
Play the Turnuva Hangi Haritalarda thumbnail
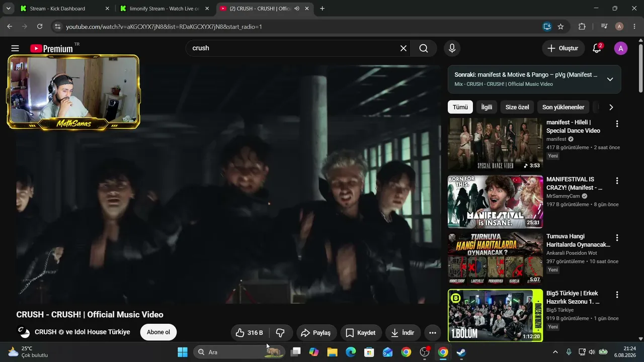(x=495, y=258)
